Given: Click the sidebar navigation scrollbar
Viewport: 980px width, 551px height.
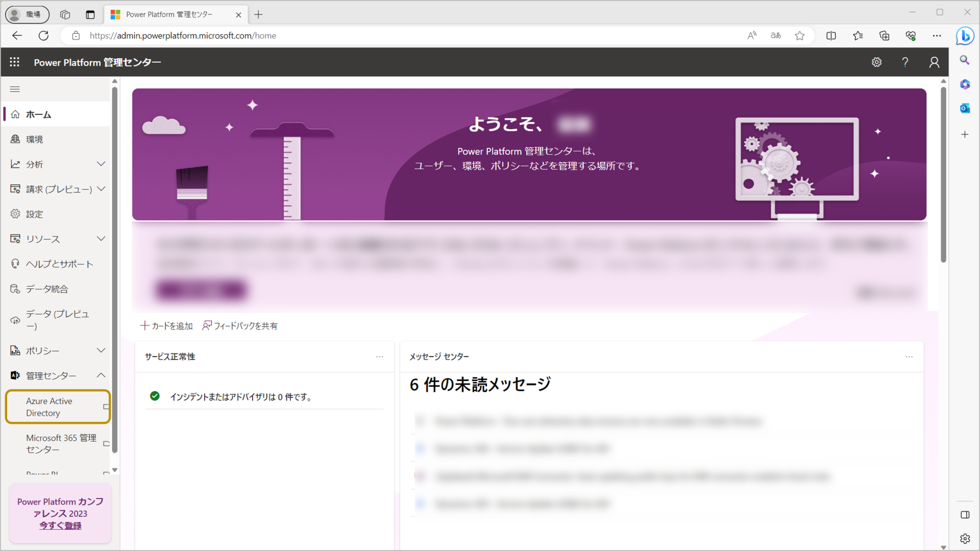Looking at the screenshot, I should [x=114, y=271].
